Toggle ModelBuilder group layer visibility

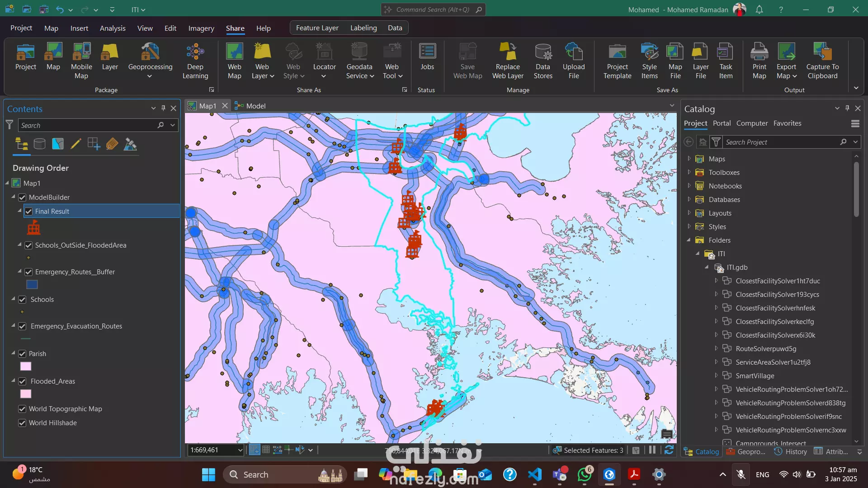22,197
